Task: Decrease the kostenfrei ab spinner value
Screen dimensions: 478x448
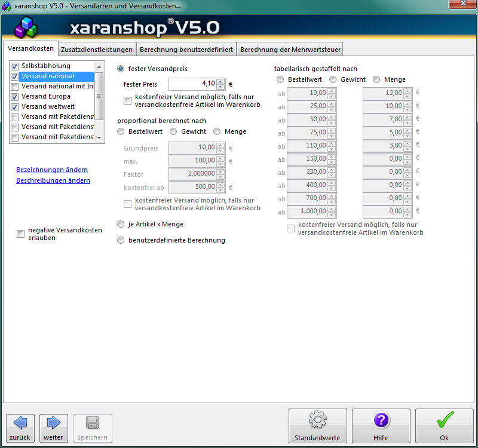Action: click(220, 190)
